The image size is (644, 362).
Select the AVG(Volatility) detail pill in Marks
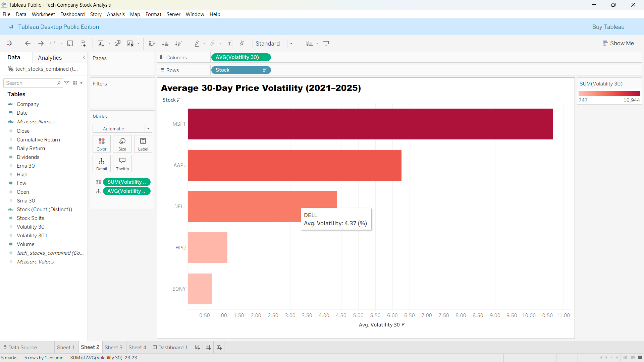click(x=127, y=191)
